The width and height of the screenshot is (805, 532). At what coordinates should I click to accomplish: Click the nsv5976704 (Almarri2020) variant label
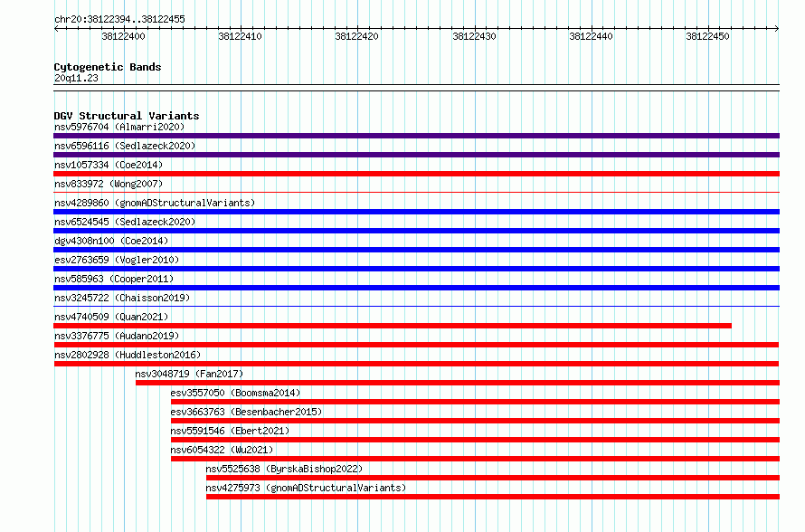119,127
